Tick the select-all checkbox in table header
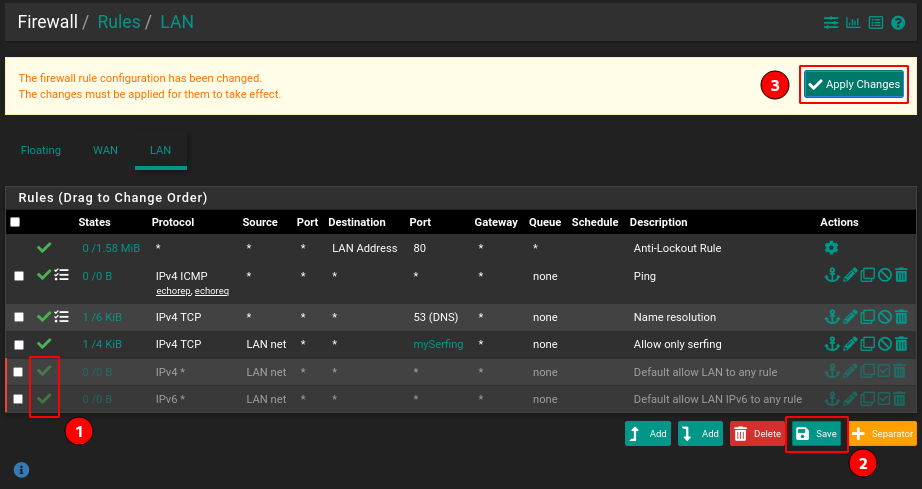Screen dimensions: 922x489 pyautogui.click(x=15, y=222)
